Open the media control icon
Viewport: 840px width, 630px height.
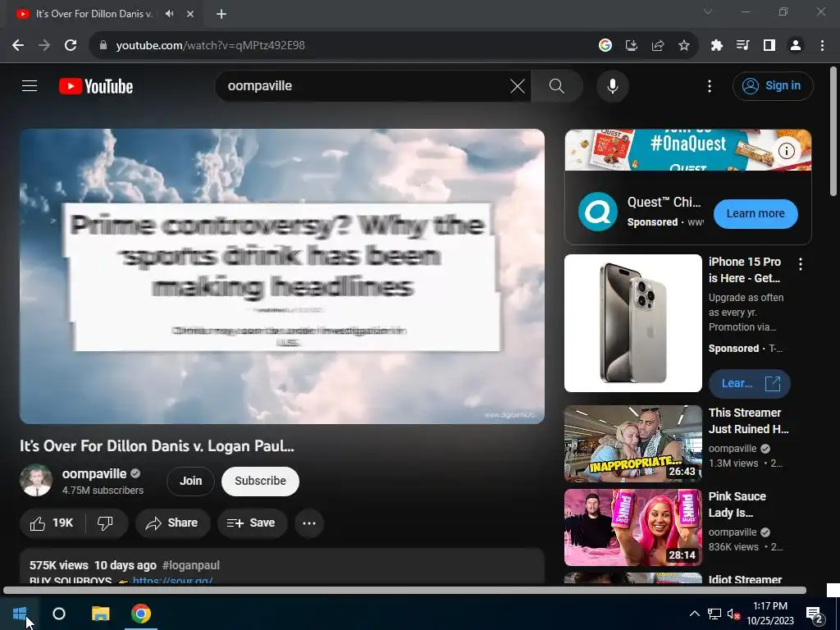click(742, 45)
